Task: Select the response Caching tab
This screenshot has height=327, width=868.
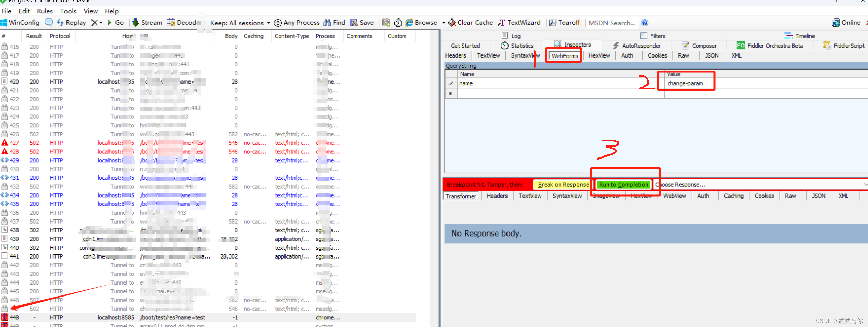Action: pos(733,196)
